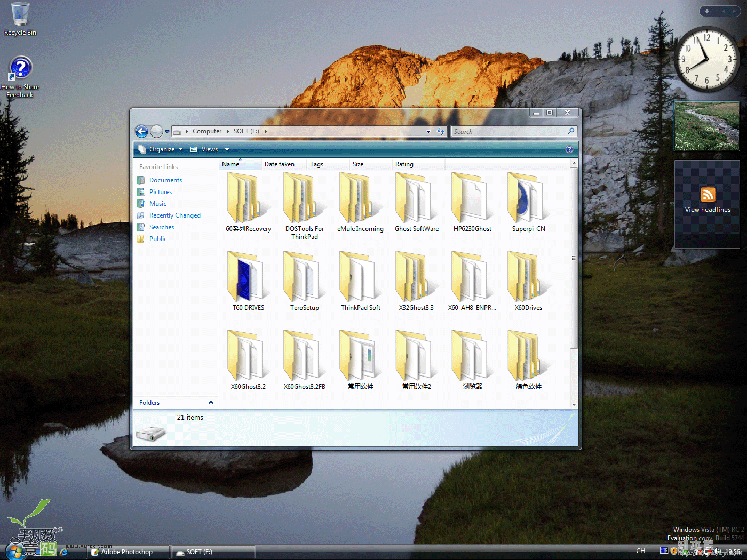Expand SOFT (F:) breadcrumb arrow
Screen dimensions: 747x560
[265, 131]
